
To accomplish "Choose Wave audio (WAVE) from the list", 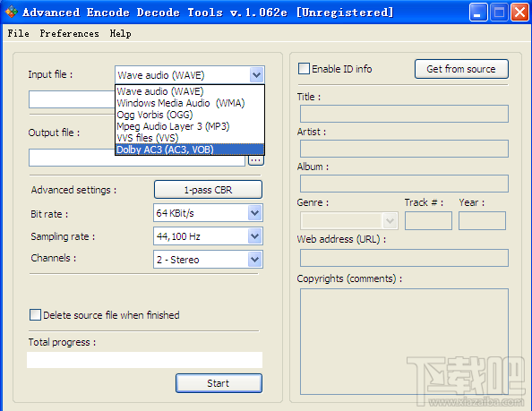I will pos(190,91).
